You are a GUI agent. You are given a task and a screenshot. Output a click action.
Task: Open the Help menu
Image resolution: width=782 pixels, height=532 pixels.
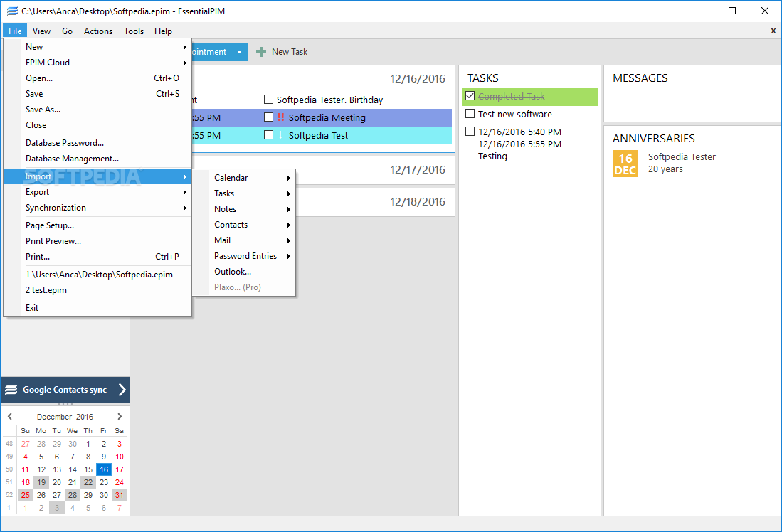point(163,31)
